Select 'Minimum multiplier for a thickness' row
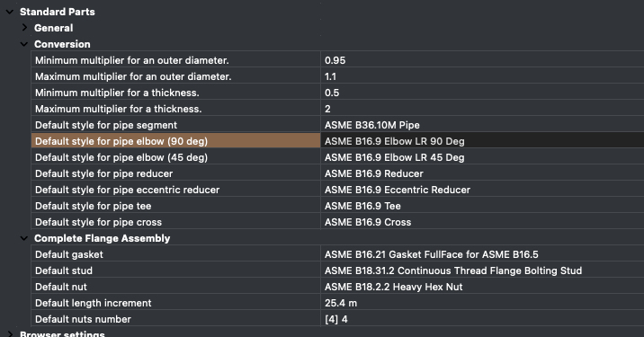Viewport: 644px width, 337px height. tap(175, 93)
